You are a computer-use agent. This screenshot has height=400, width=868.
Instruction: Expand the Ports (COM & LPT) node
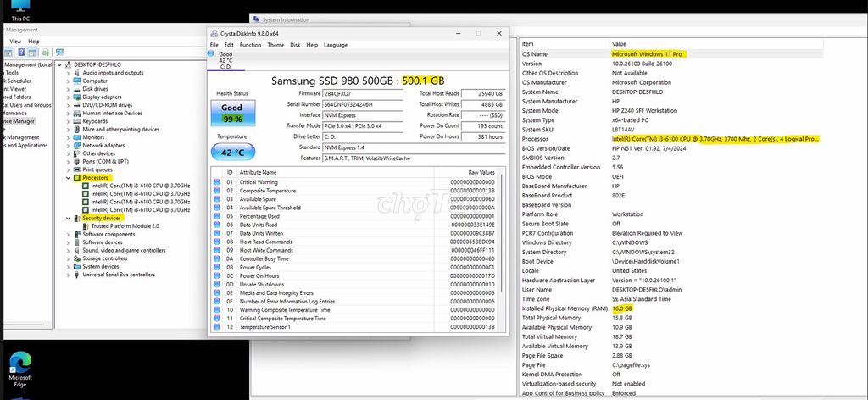[x=68, y=162]
